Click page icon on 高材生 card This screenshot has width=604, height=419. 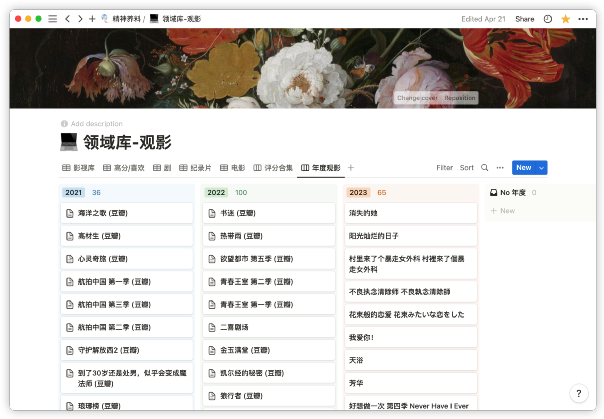point(70,236)
